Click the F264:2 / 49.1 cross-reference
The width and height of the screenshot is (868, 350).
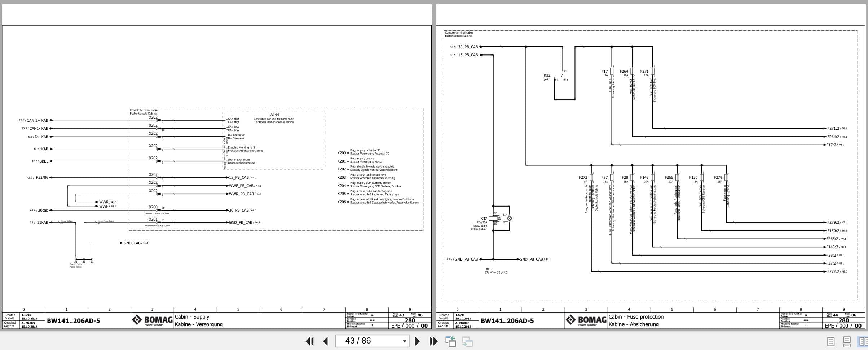click(x=837, y=137)
